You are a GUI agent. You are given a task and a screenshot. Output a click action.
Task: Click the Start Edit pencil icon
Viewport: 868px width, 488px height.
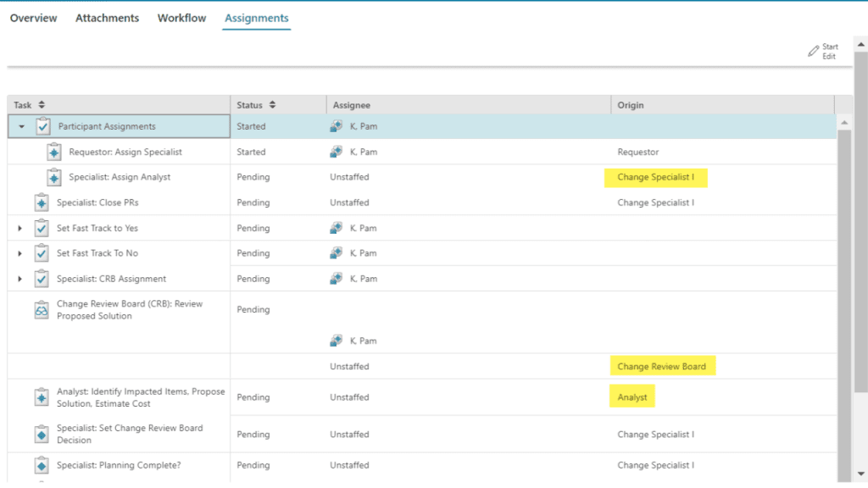click(814, 52)
